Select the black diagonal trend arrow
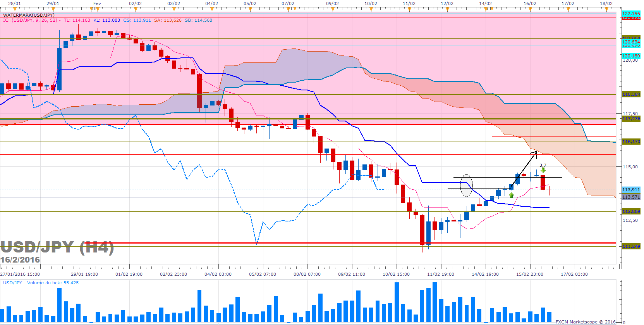The width and height of the screenshot is (644, 325). click(524, 169)
